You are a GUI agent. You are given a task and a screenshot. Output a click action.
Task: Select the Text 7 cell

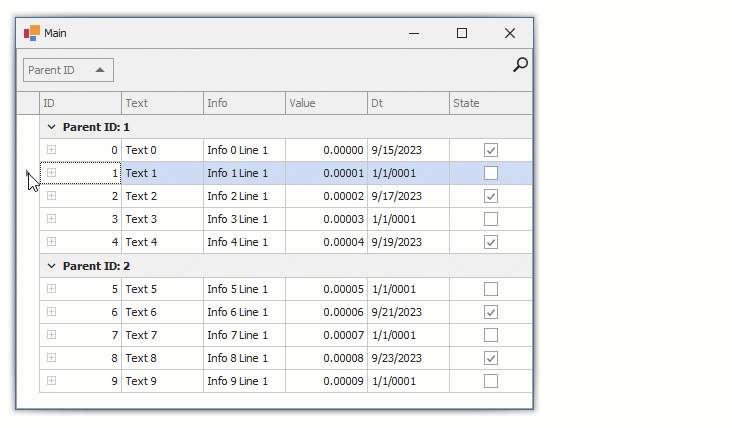[x=162, y=335]
